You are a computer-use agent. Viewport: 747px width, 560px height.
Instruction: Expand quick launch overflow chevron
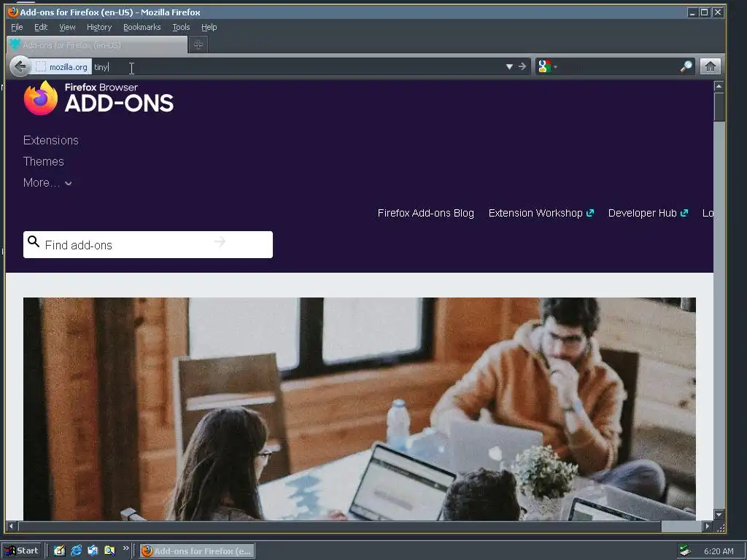tap(125, 548)
